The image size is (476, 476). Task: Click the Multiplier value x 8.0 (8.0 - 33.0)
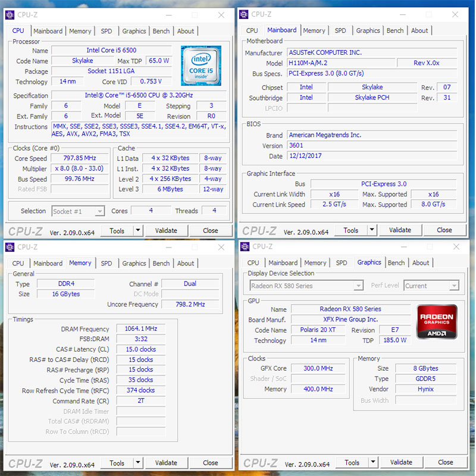80,168
